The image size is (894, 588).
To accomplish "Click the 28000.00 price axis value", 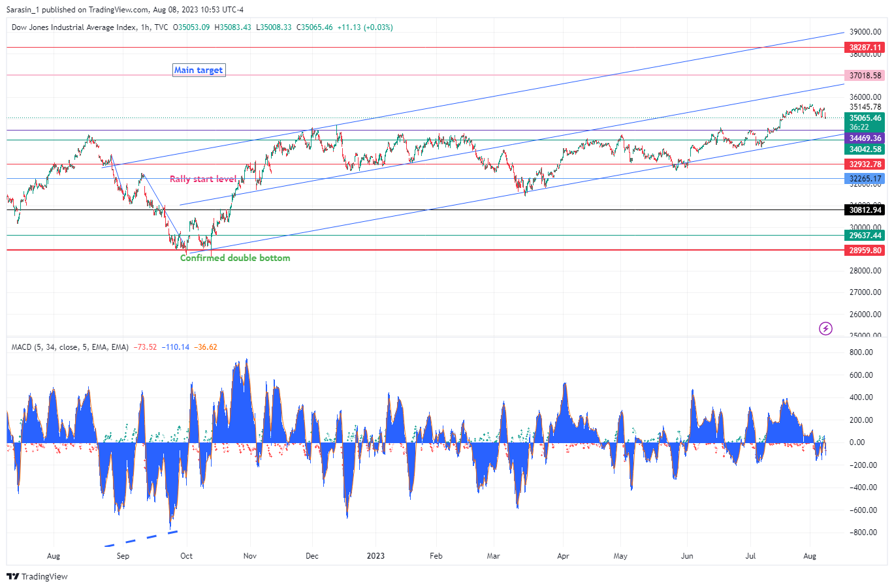I will (x=865, y=271).
